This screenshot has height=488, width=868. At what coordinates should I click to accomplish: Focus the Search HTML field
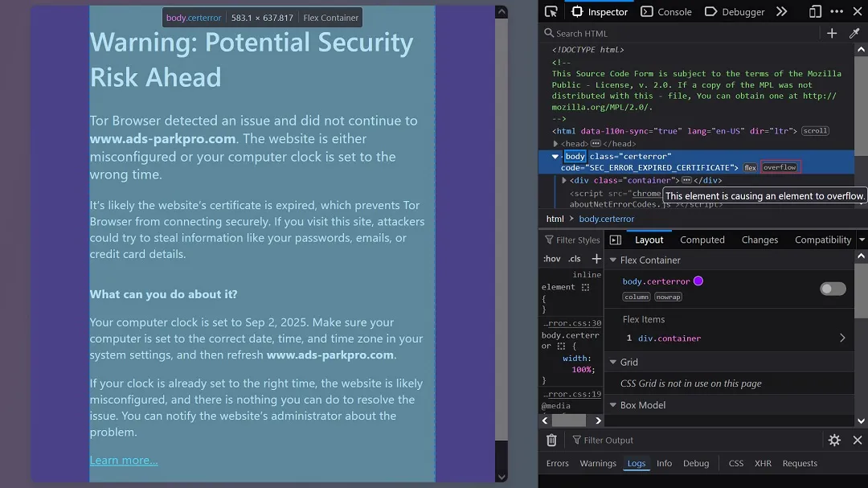[680, 33]
